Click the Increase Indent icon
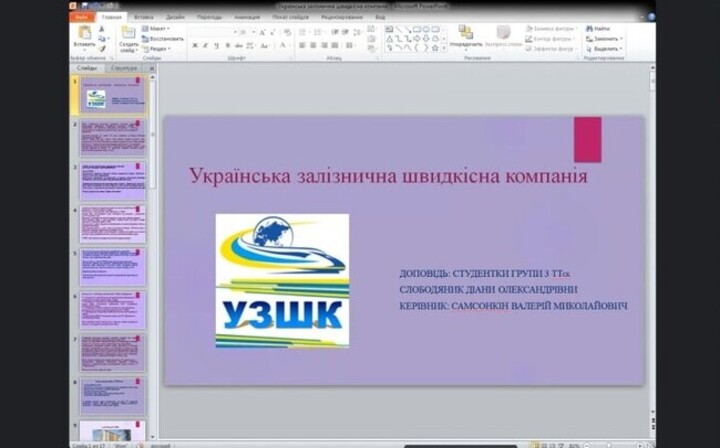 point(346,33)
